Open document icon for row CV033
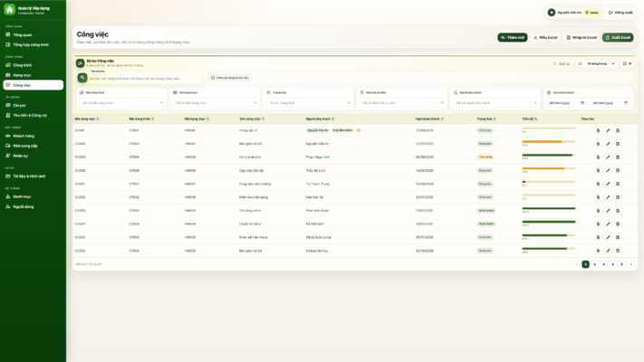 (x=598, y=237)
